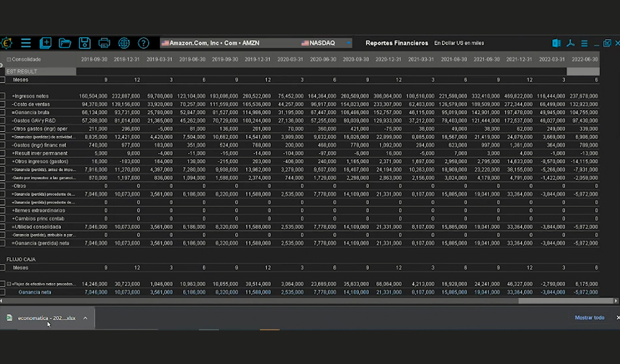Image resolution: width=620 pixels, height=364 pixels.
Task: Select the 2018-09-30 column header
Action: (x=94, y=60)
